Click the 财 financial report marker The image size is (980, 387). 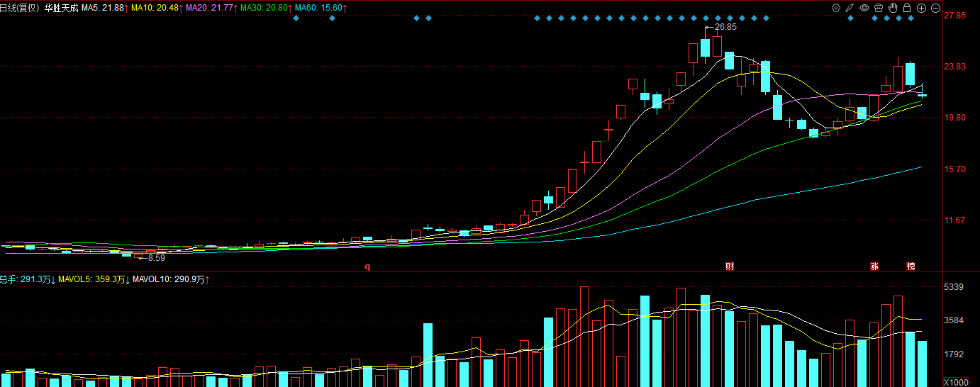[x=730, y=267]
